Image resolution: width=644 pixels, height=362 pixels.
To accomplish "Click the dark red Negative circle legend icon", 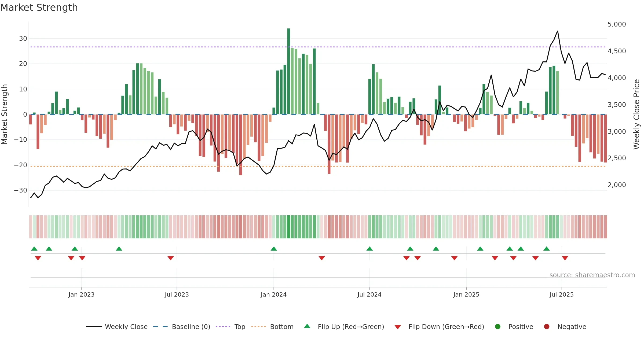I will [547, 327].
